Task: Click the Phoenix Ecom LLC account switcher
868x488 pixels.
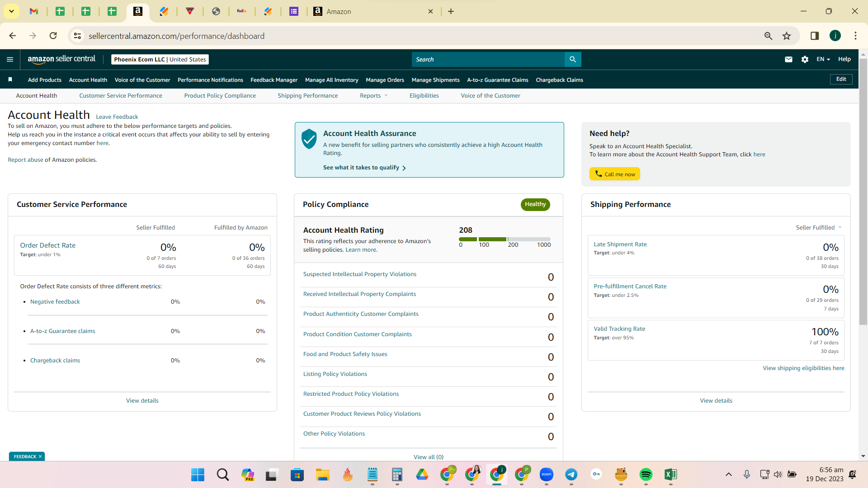Action: 160,59
